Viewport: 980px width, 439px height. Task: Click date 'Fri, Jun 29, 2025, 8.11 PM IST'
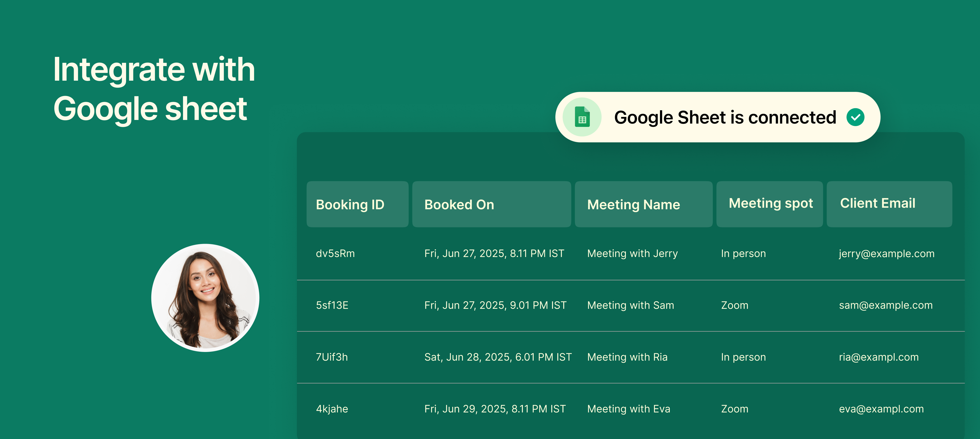coord(495,409)
